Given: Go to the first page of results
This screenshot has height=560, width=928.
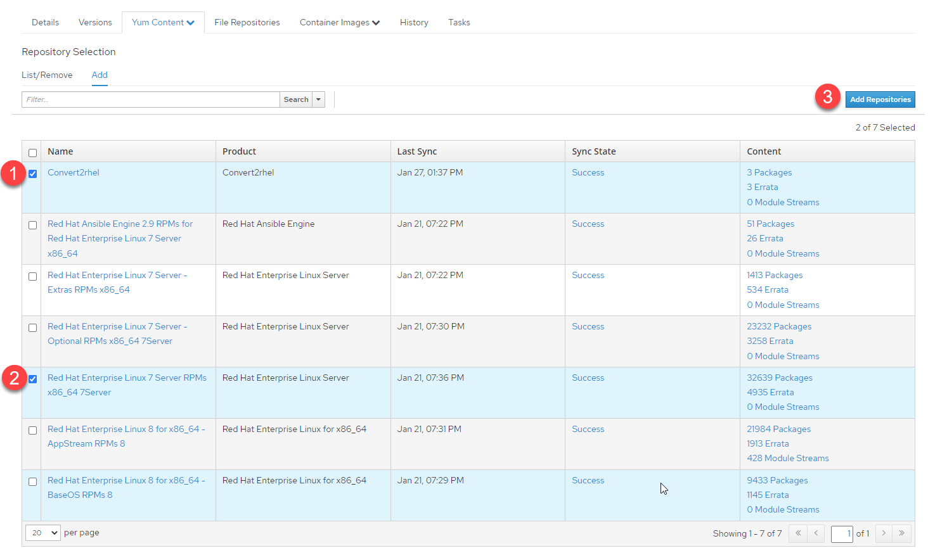Looking at the screenshot, I should [798, 533].
